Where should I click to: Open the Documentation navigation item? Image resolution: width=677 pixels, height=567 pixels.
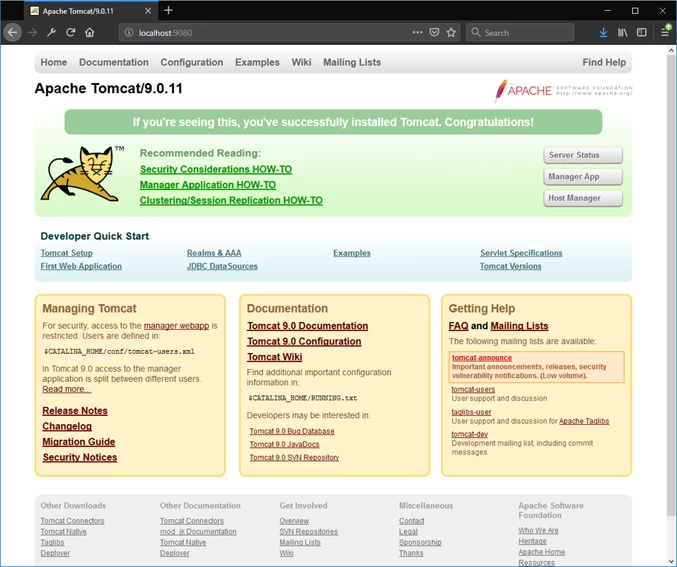[114, 62]
